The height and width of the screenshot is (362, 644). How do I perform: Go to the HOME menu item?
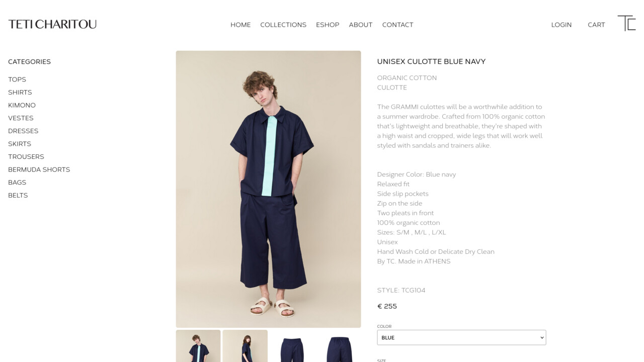tap(240, 25)
